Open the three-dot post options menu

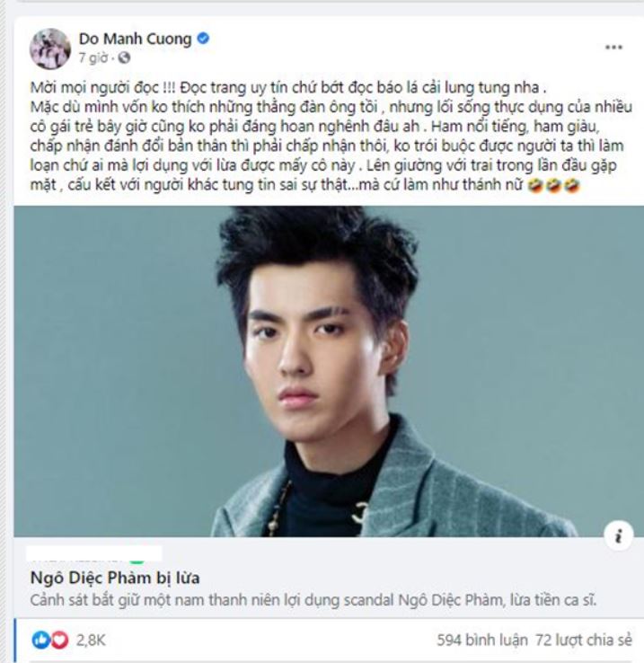[x=613, y=47]
